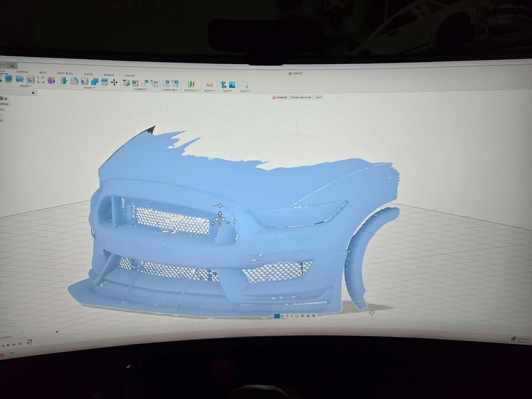Expand the SELECT dropdown menu

[245, 91]
